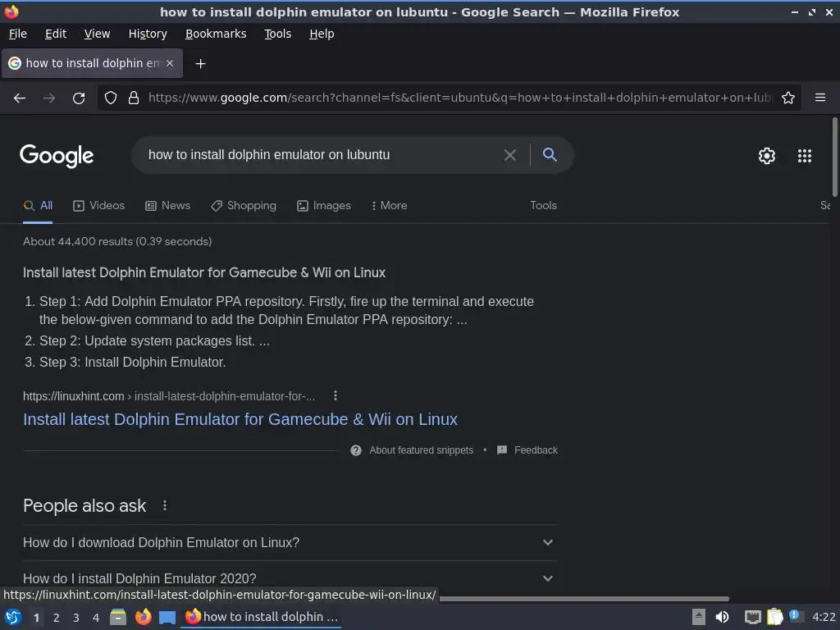Screen dimensions: 840x630
Task: Open a new tab
Action: (200, 64)
